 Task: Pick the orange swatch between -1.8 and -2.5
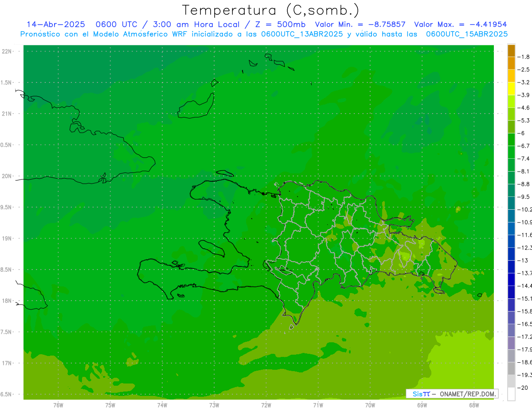click(511, 63)
